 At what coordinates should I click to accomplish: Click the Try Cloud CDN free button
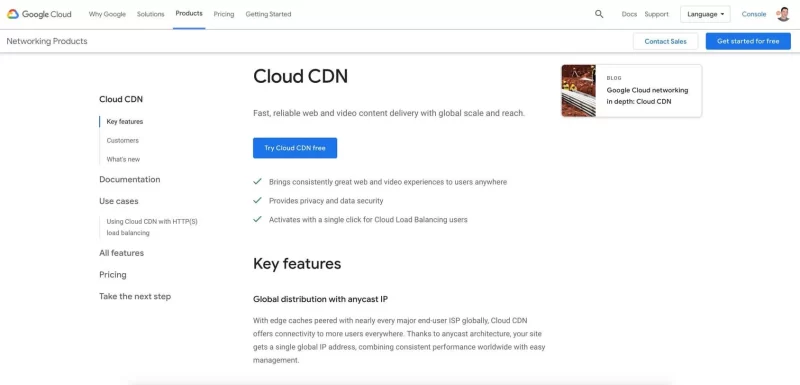coord(295,148)
